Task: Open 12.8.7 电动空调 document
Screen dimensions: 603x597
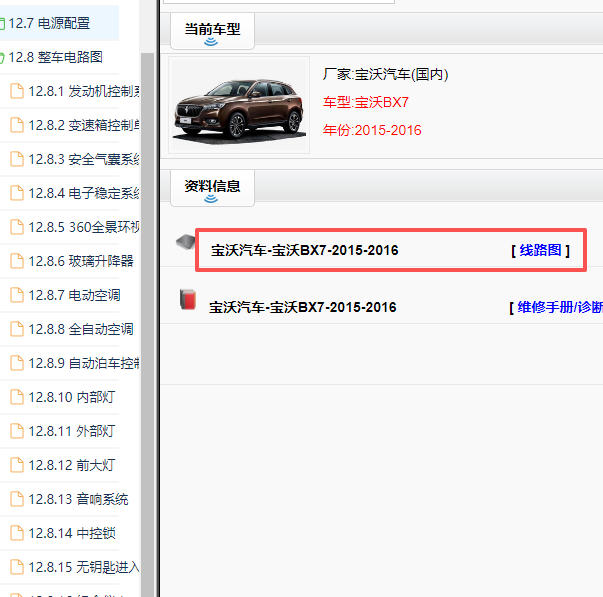Action: [x=74, y=295]
